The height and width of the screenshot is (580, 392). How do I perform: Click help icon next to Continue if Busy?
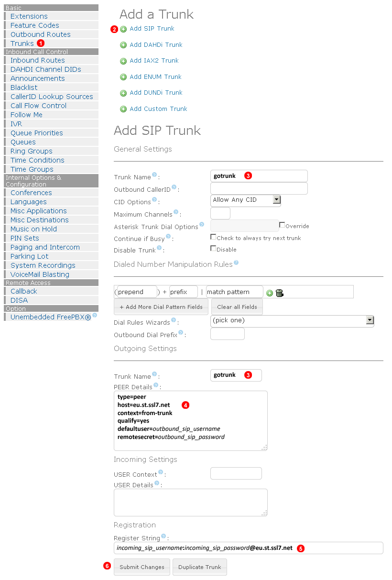168,236
